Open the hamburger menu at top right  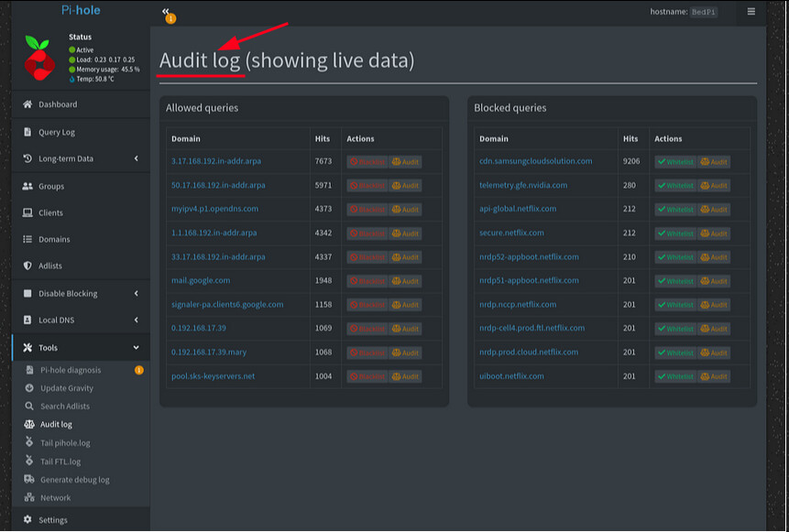coord(751,12)
